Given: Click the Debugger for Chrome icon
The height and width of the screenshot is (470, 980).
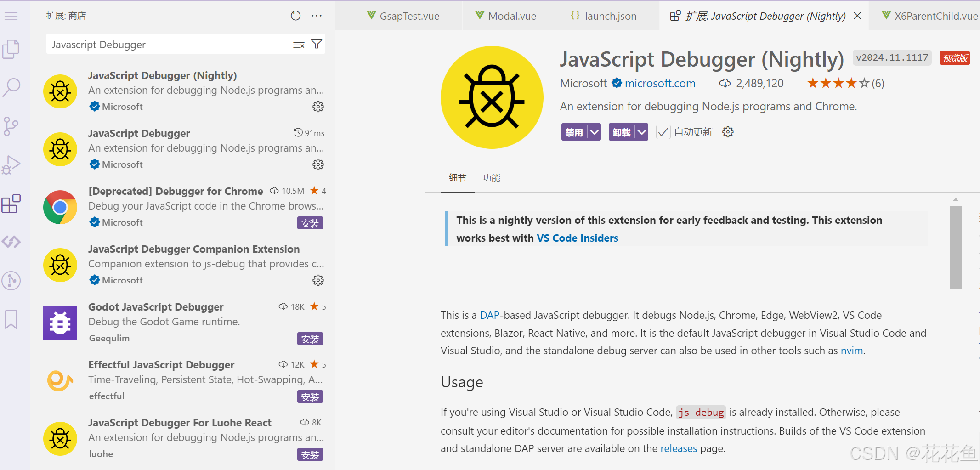Looking at the screenshot, I should [x=60, y=207].
